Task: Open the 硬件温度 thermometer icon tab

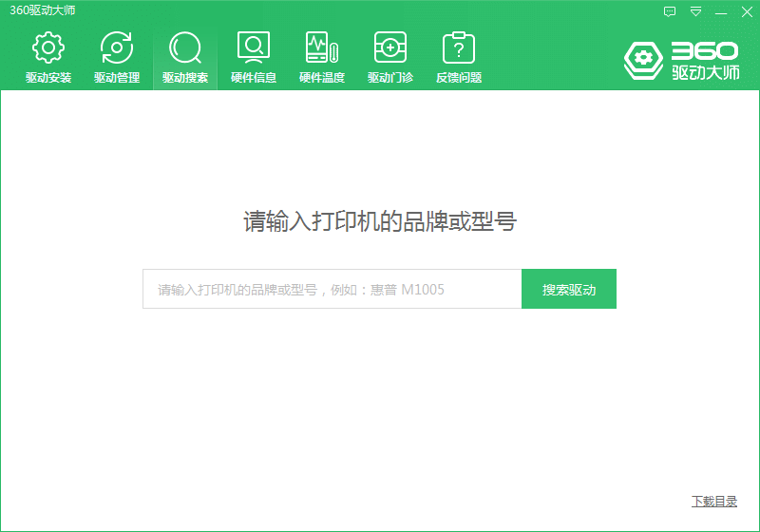Action: pos(322,57)
